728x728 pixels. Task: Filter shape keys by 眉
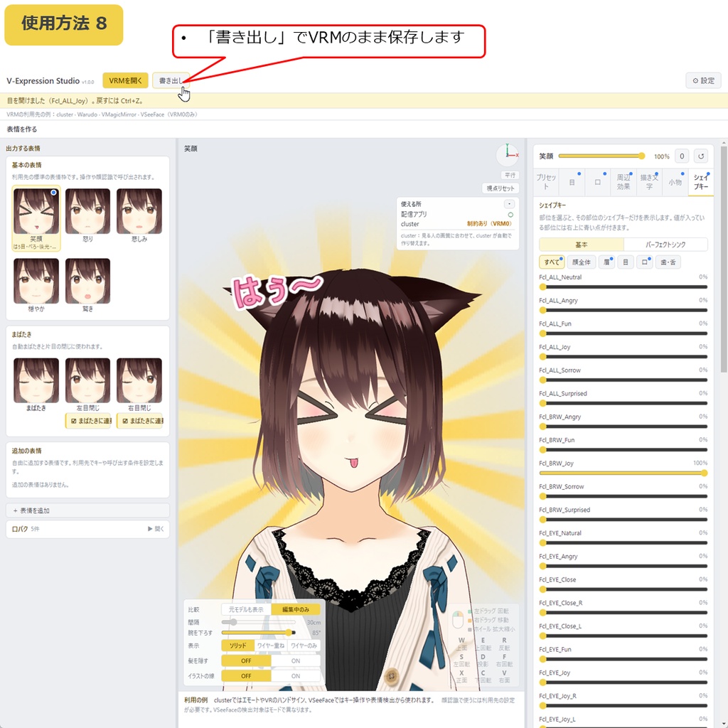click(x=606, y=262)
